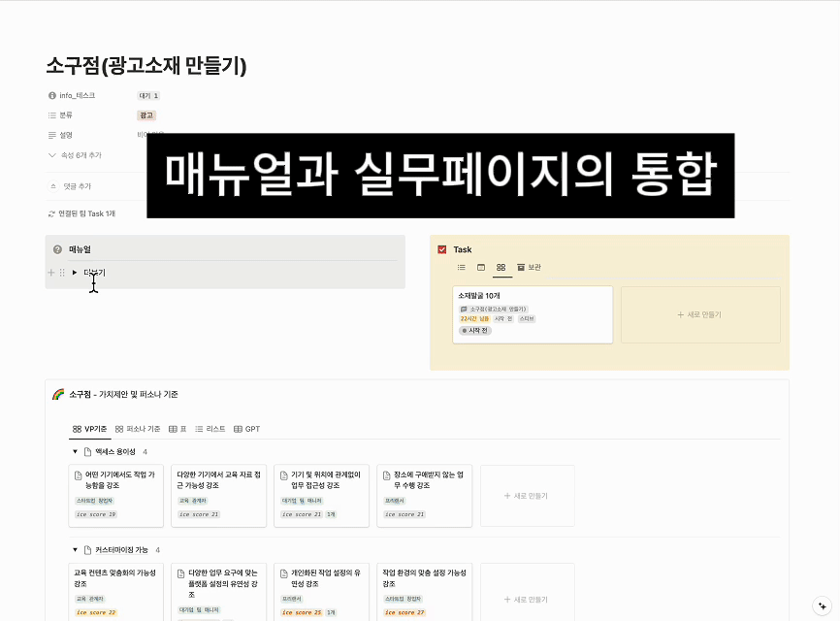The image size is (840, 621).
Task: Select Task gallery view icon
Action: tap(501, 267)
